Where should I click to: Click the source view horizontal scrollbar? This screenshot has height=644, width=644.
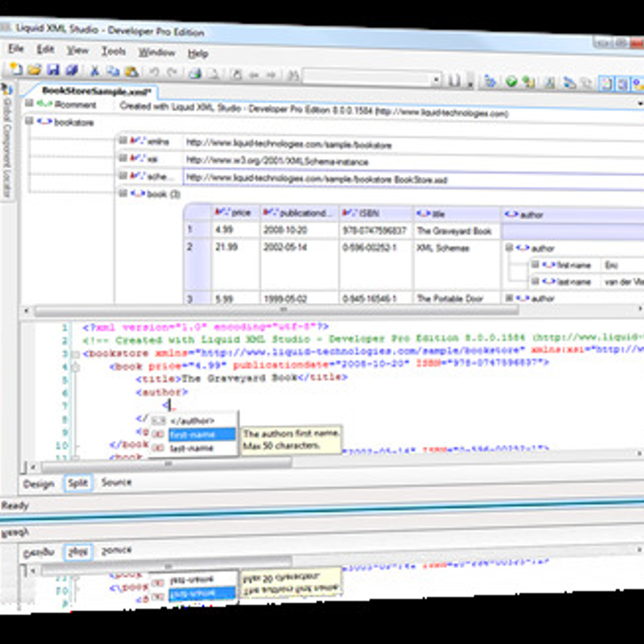167,464
